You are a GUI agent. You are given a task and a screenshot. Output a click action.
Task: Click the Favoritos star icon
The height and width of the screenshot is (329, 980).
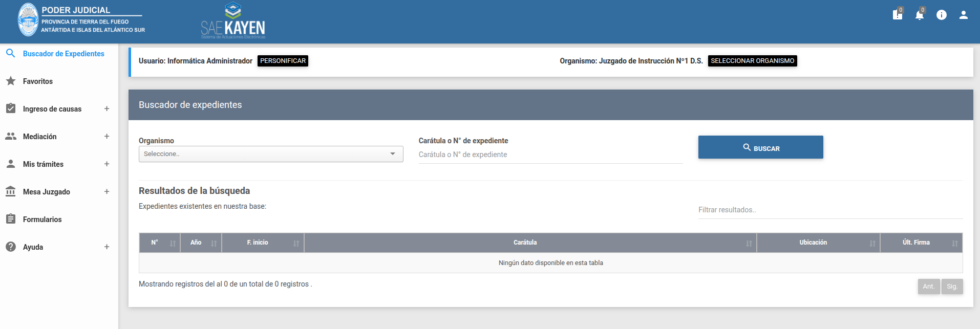tap(11, 81)
